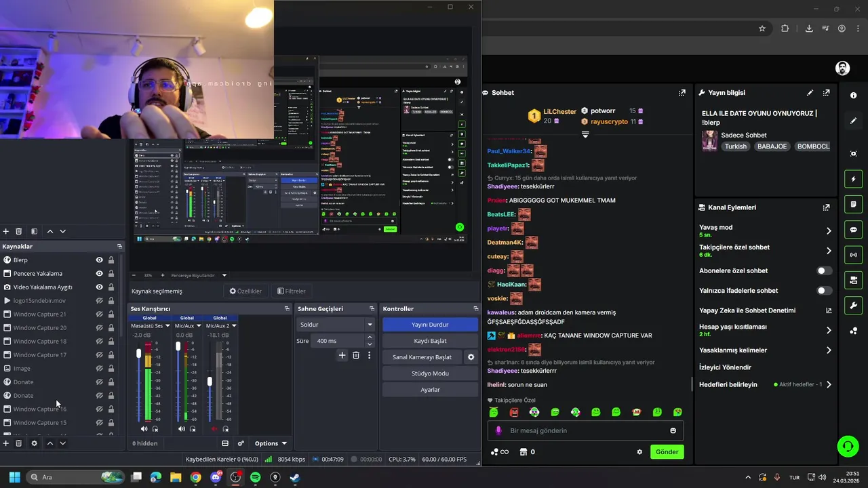The height and width of the screenshot is (488, 868).
Task: Open scene filters icon above Kaynaklar
Action: (x=35, y=231)
